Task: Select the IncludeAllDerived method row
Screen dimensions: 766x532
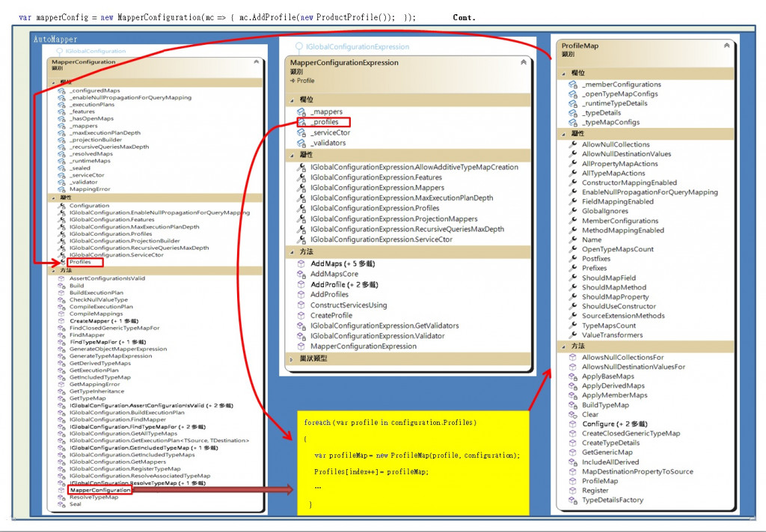Action: [610, 462]
